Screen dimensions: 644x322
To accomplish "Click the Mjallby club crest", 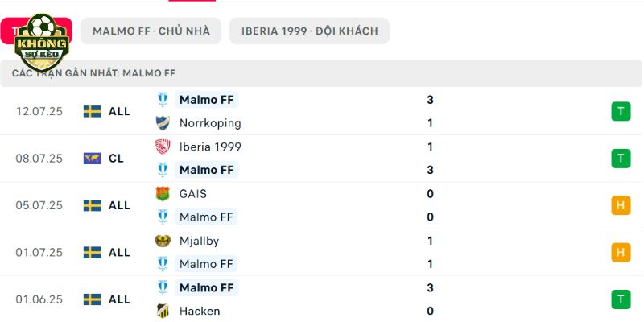I will click(163, 241).
